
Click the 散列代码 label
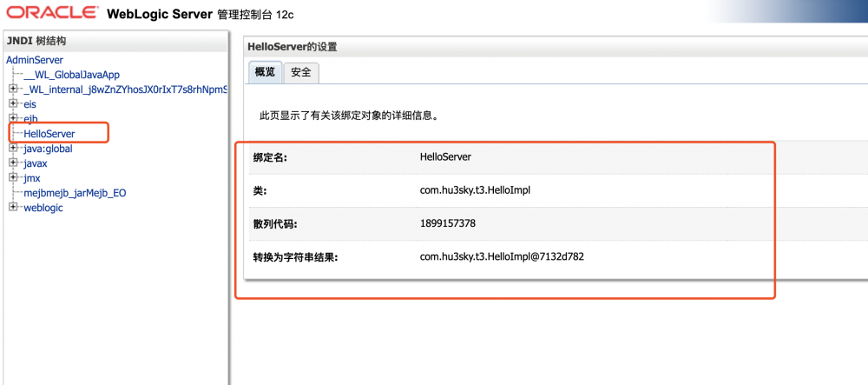[x=275, y=224]
